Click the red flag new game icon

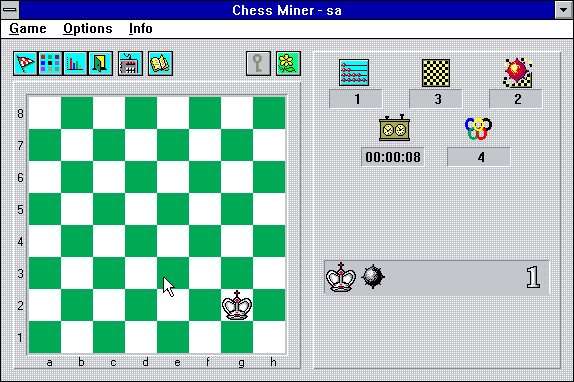click(25, 64)
